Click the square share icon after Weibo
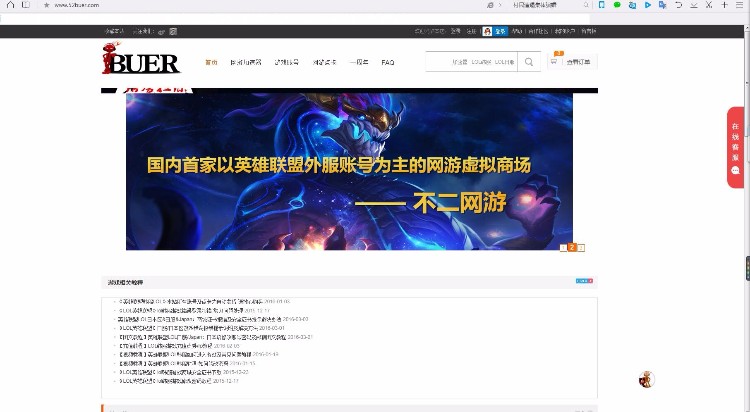The image size is (750, 412). pyautogui.click(x=173, y=32)
